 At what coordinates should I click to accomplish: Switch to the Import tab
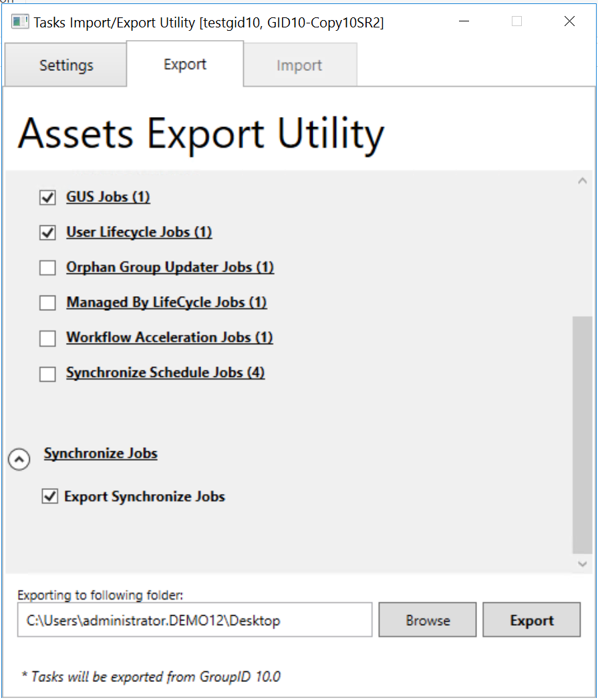(299, 65)
